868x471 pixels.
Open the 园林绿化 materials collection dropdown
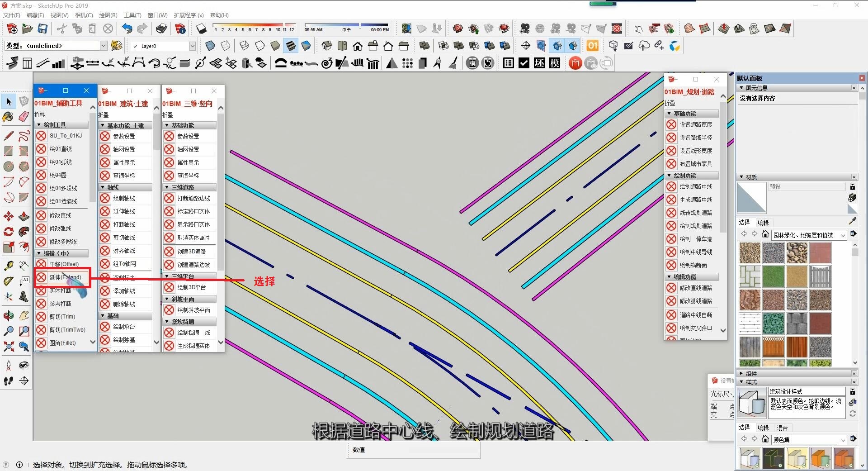[843, 235]
